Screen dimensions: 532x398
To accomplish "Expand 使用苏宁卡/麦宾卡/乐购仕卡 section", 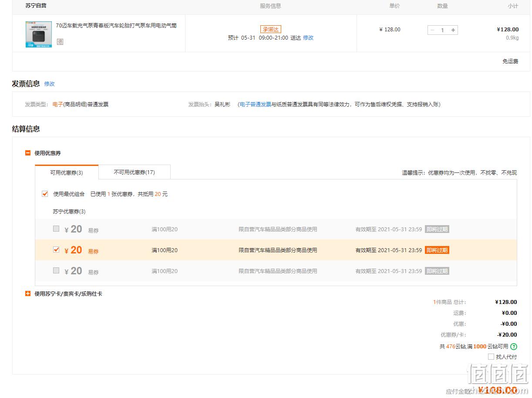I will point(28,294).
